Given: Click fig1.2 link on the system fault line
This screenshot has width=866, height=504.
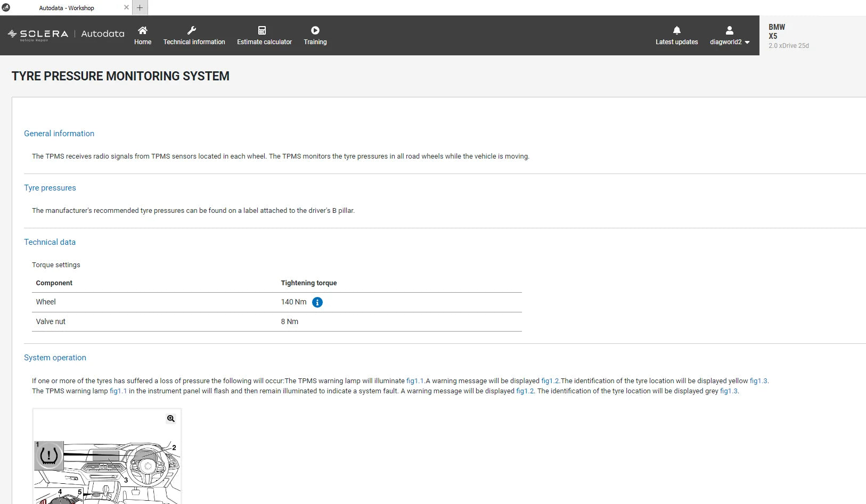Looking at the screenshot, I should pos(525,391).
